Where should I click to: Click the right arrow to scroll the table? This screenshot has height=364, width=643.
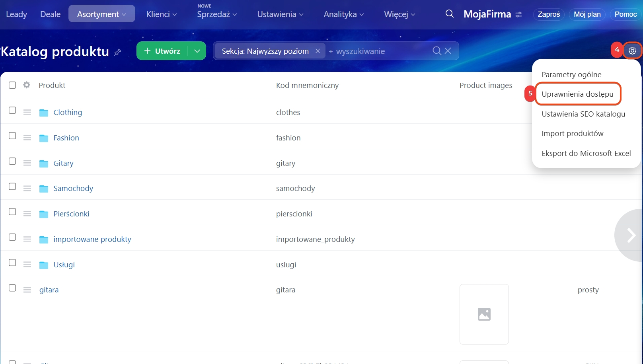pyautogui.click(x=631, y=235)
